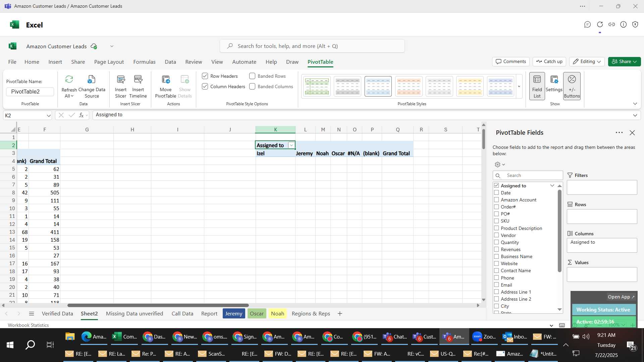Click the shield icon in Teams header

(x=635, y=24)
